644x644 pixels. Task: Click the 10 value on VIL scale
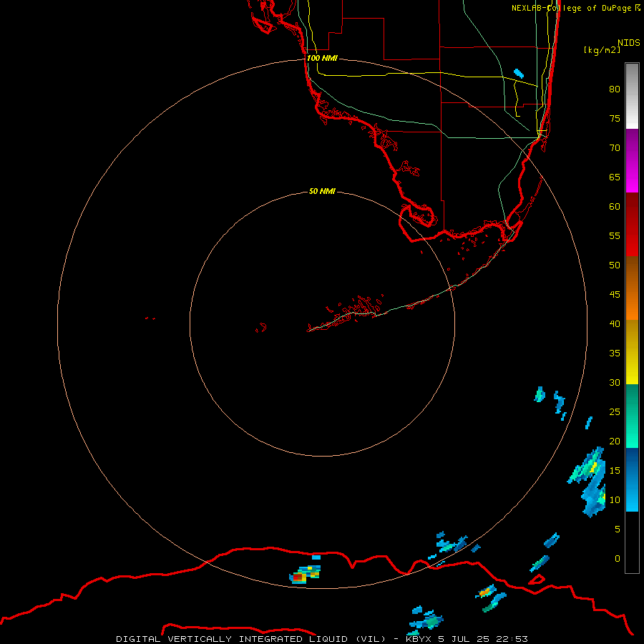click(615, 500)
